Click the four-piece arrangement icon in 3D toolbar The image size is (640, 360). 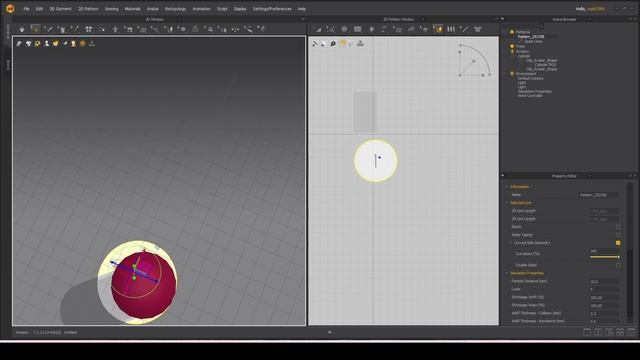pyautogui.click(x=88, y=29)
